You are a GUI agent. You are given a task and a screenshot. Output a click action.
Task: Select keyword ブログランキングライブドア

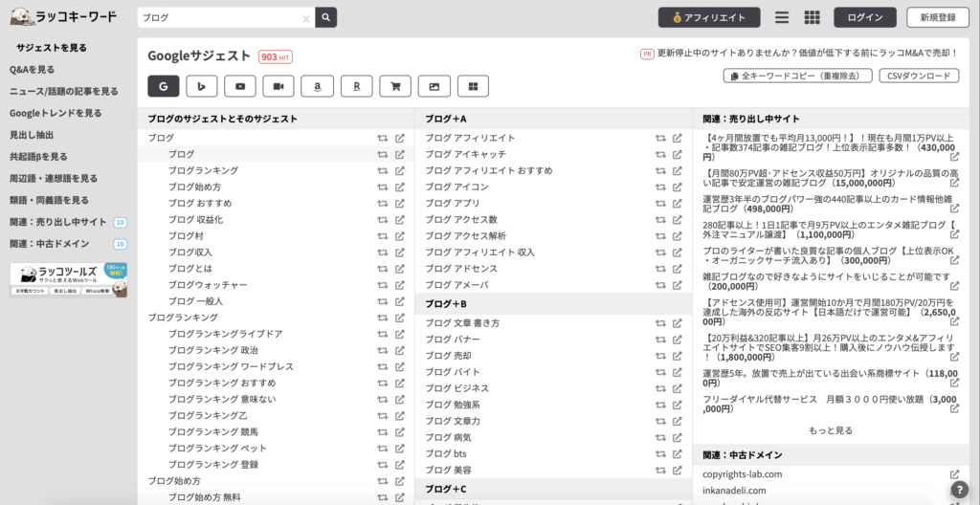[x=226, y=334]
